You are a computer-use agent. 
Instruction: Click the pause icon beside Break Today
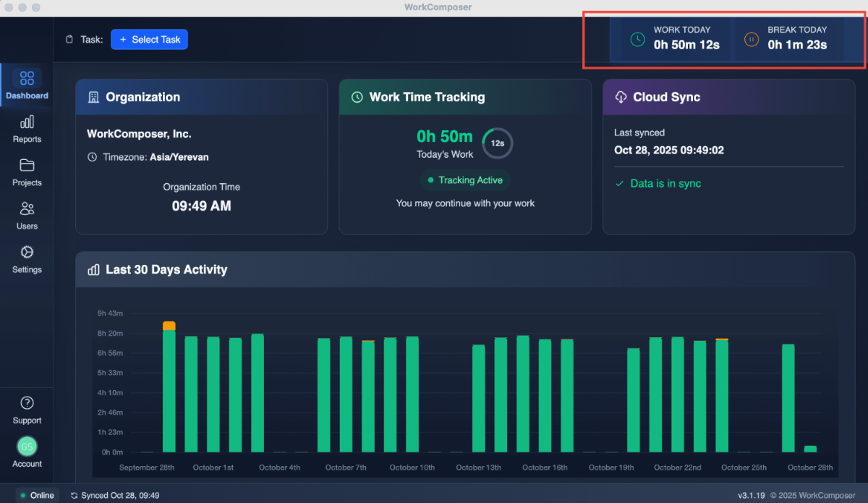(751, 37)
